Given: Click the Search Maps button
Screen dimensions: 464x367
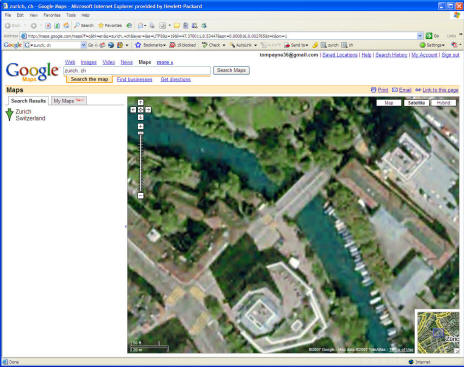Looking at the screenshot, I should click(x=231, y=70).
